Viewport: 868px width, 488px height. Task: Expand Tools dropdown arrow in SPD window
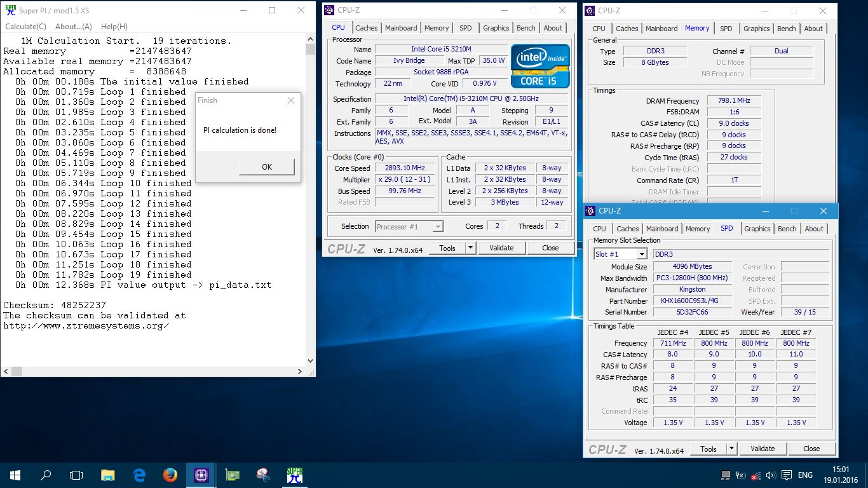[x=731, y=449]
